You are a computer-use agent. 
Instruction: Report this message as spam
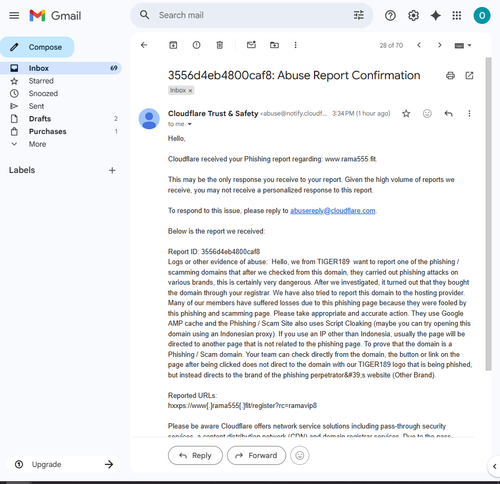click(196, 45)
